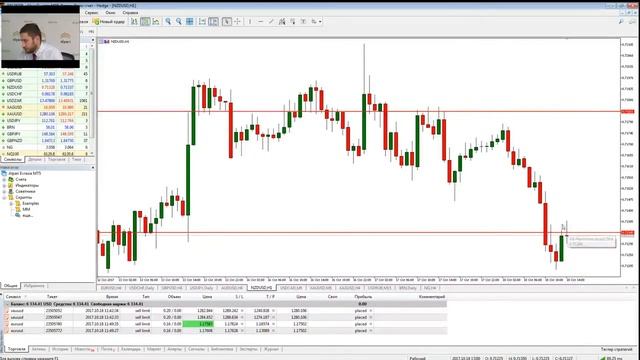Viewport: 640px width, 360px height.
Task: Expand the Индикаторы node in Navigator
Action: coord(4,185)
